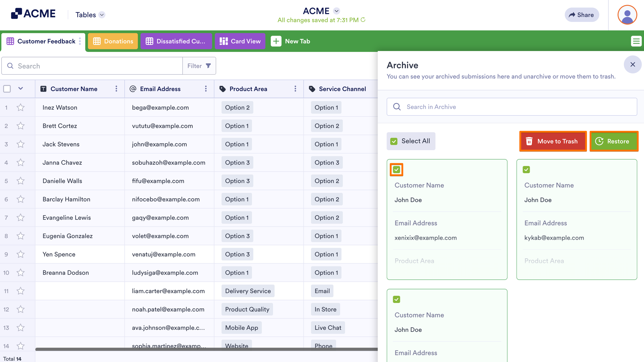Switch to the Donations tab
The height and width of the screenshot is (362, 644).
(x=113, y=41)
